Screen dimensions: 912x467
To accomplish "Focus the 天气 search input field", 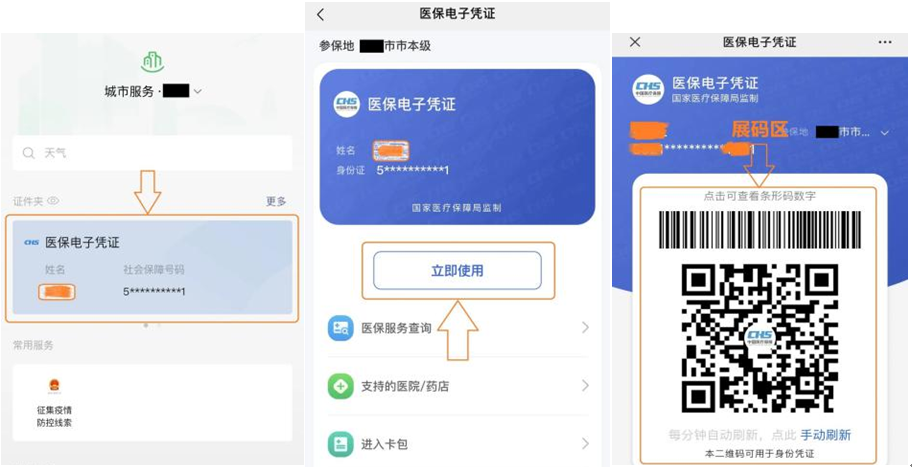I will point(152,153).
